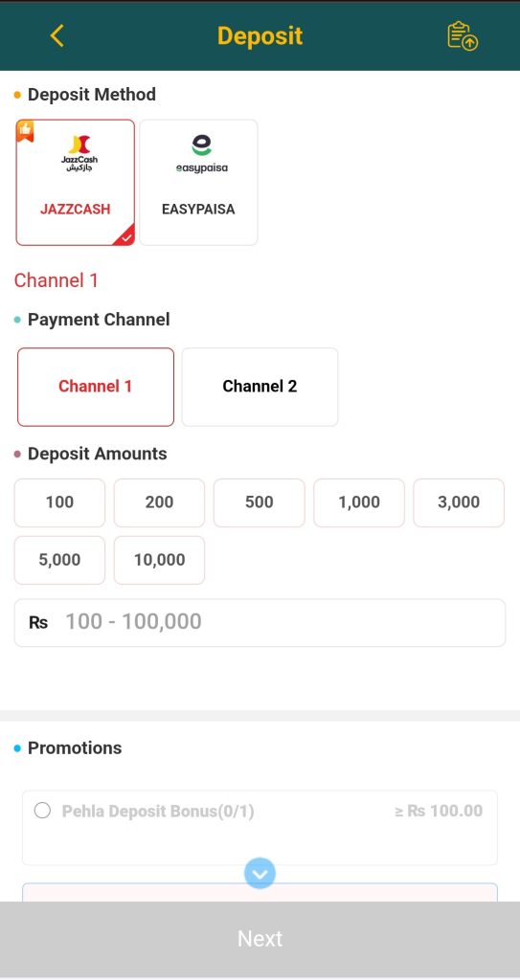Click the 'Deposit Method' heading
The height and width of the screenshot is (980, 520).
click(91, 95)
